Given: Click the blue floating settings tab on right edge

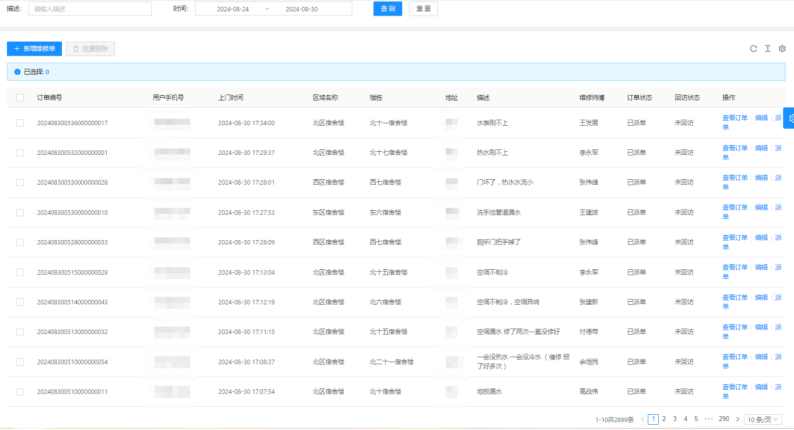Looking at the screenshot, I should point(789,118).
